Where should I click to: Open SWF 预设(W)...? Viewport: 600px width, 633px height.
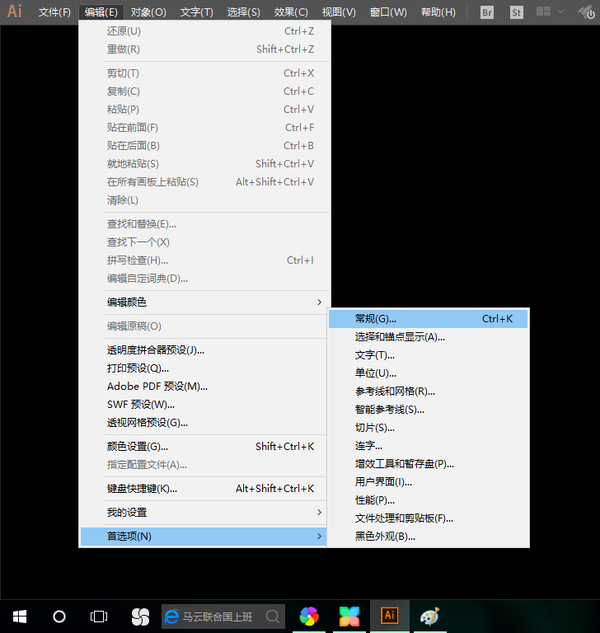point(203,405)
